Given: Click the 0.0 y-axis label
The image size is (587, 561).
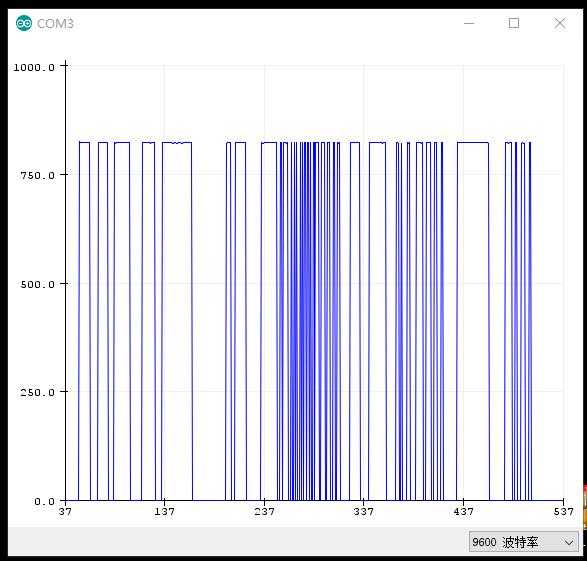Looking at the screenshot, I should [44, 501].
